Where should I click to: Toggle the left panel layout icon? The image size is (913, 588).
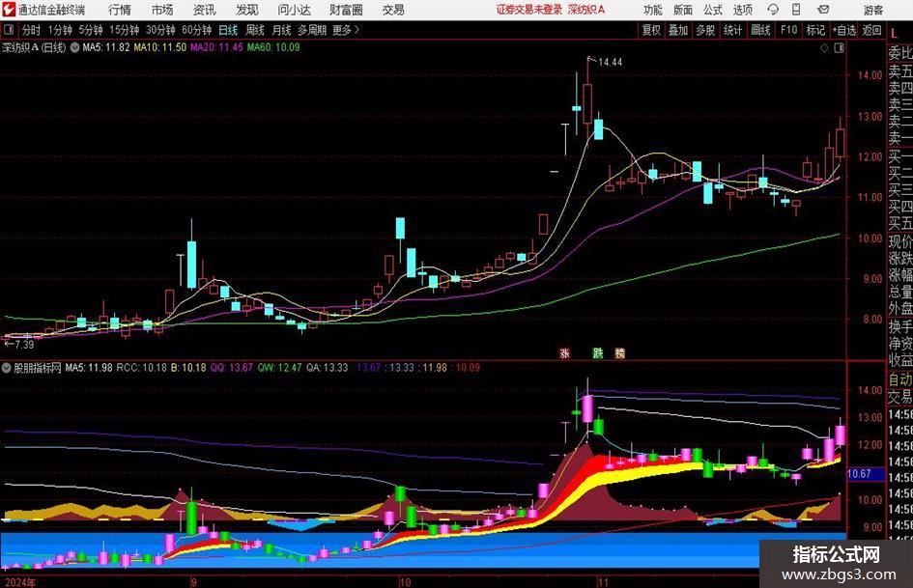coord(8,30)
